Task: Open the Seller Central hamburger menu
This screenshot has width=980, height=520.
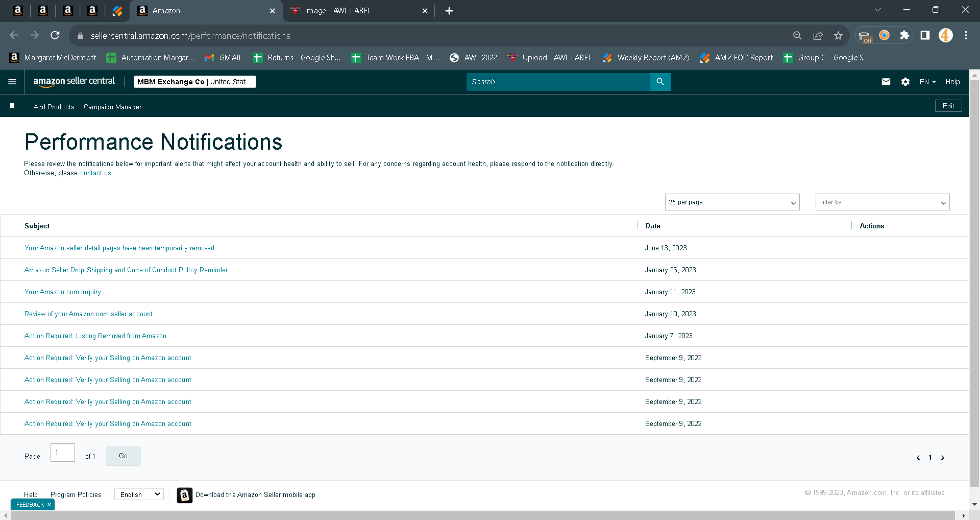Action: [12, 82]
